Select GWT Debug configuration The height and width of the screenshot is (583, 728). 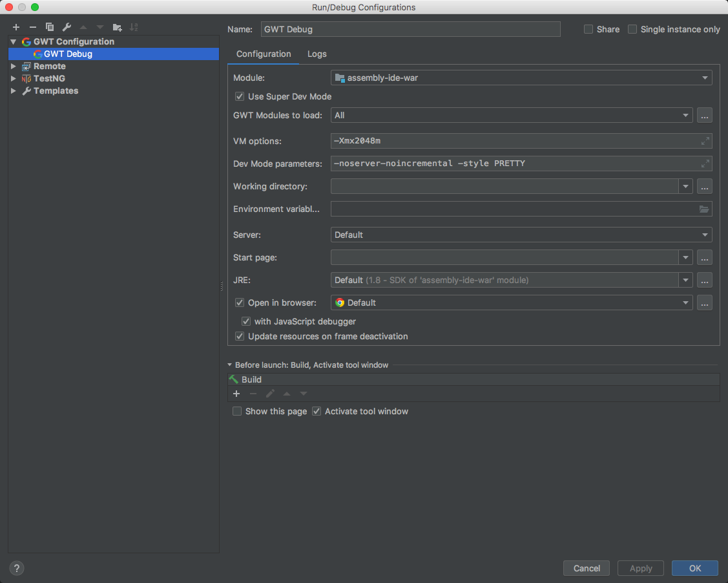pyautogui.click(x=114, y=54)
